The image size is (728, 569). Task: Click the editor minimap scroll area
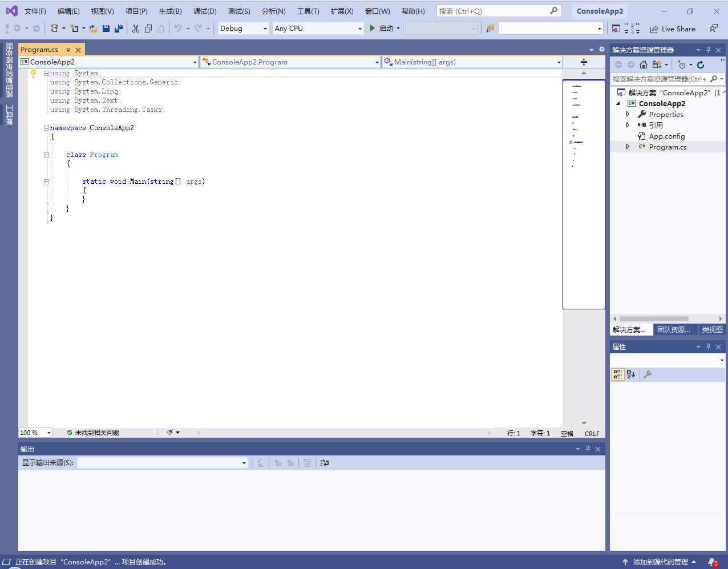coord(584,194)
